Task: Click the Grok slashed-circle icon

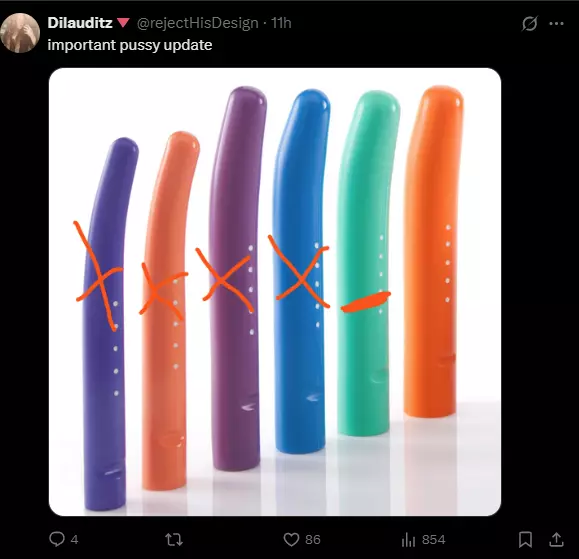Action: 529,24
